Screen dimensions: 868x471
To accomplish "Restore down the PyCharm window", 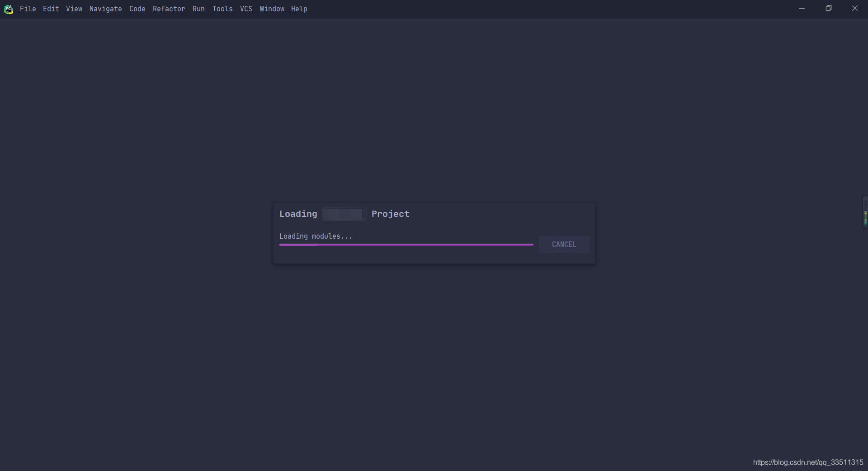I will pos(828,9).
